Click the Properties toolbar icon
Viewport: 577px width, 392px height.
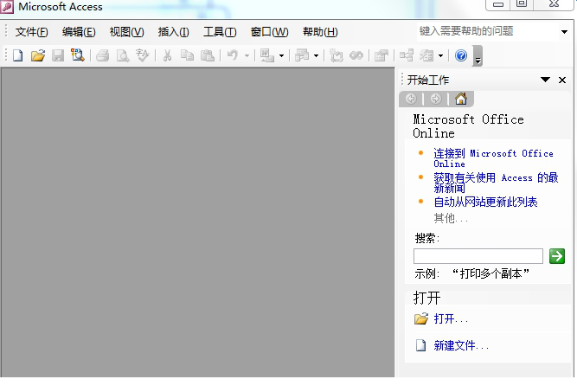click(381, 55)
